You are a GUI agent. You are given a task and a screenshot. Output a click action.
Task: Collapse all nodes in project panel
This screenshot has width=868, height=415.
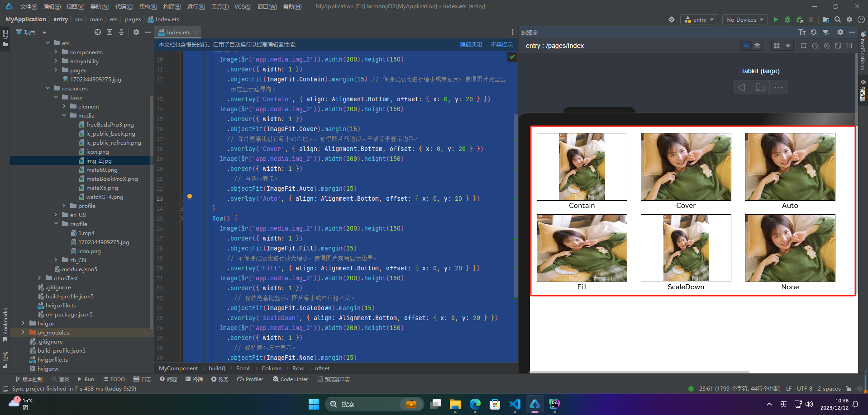click(x=121, y=32)
